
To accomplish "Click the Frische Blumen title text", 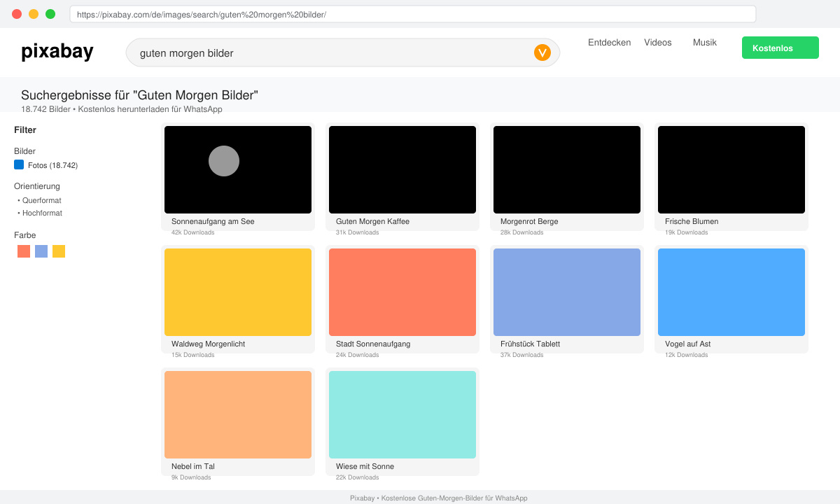I will pos(692,221).
